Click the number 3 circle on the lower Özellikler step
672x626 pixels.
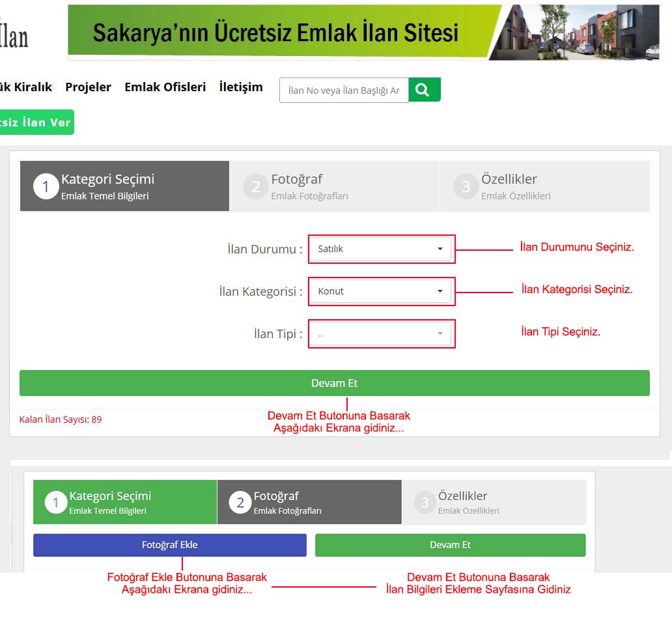pos(425,503)
